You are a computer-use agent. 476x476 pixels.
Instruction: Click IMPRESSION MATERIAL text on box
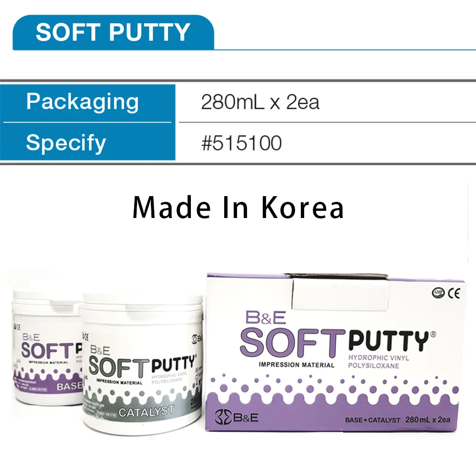pyautogui.click(x=297, y=365)
